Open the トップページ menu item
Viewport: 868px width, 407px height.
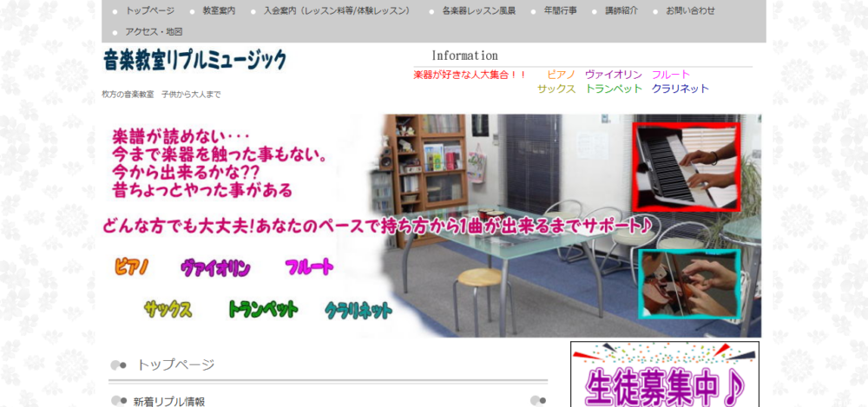tap(149, 10)
